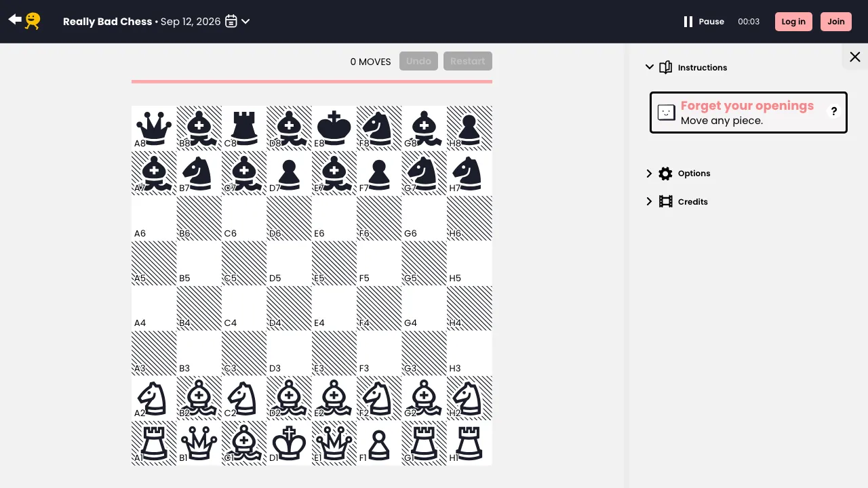
Task: Click the empty E4 square
Action: (334, 308)
